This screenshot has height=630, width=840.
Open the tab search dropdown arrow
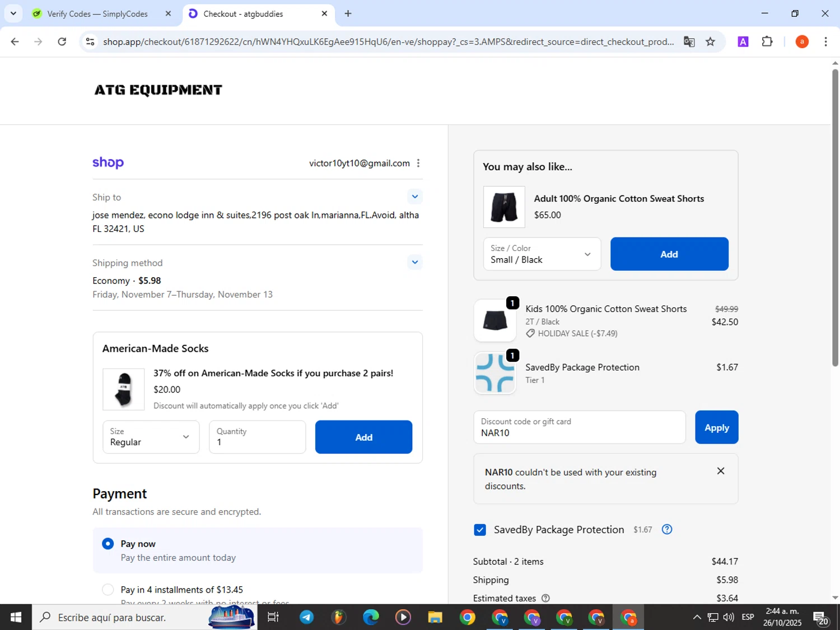tap(13, 13)
